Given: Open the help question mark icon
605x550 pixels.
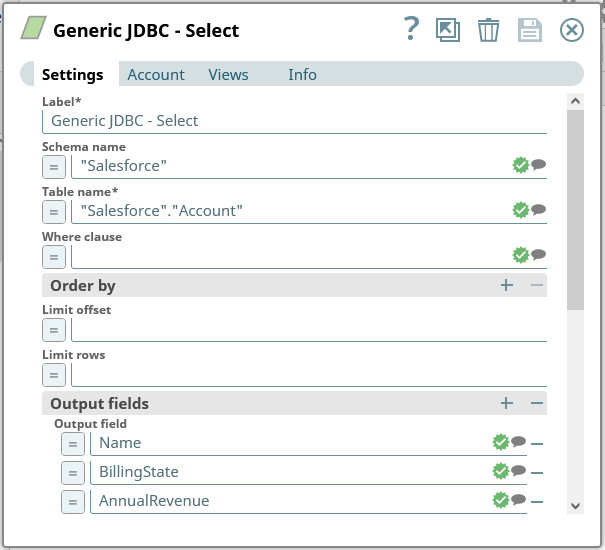Looking at the screenshot, I should pyautogui.click(x=411, y=30).
